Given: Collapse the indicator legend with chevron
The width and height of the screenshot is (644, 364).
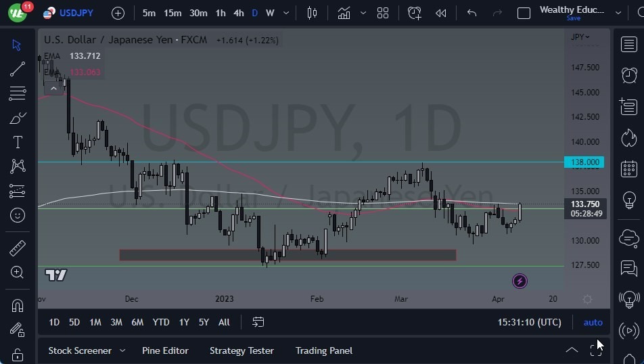Looking at the screenshot, I should [x=53, y=89].
